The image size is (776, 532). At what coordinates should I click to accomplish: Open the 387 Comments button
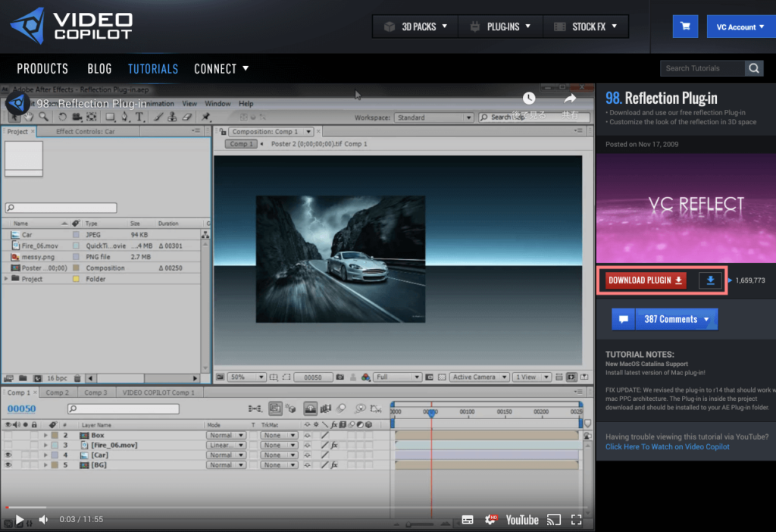point(677,319)
